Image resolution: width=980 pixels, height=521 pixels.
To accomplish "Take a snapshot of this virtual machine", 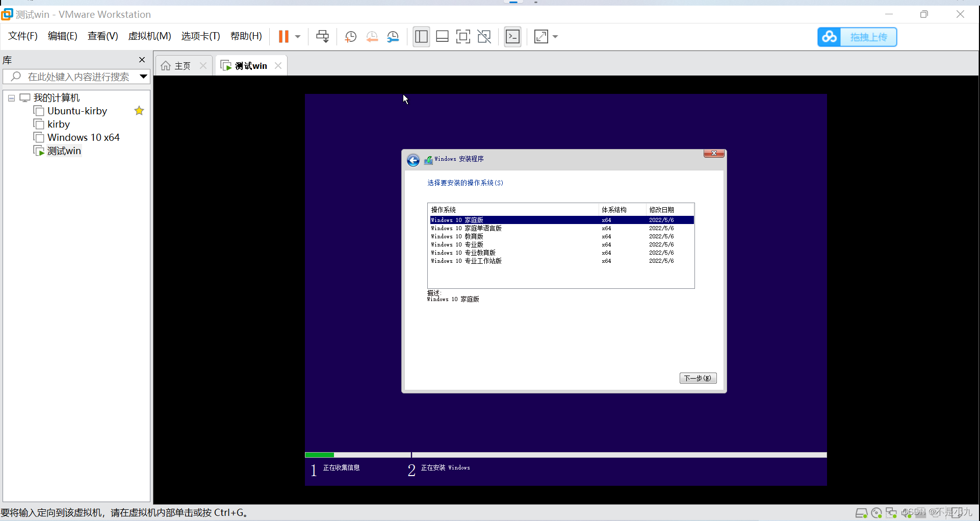I will click(350, 36).
